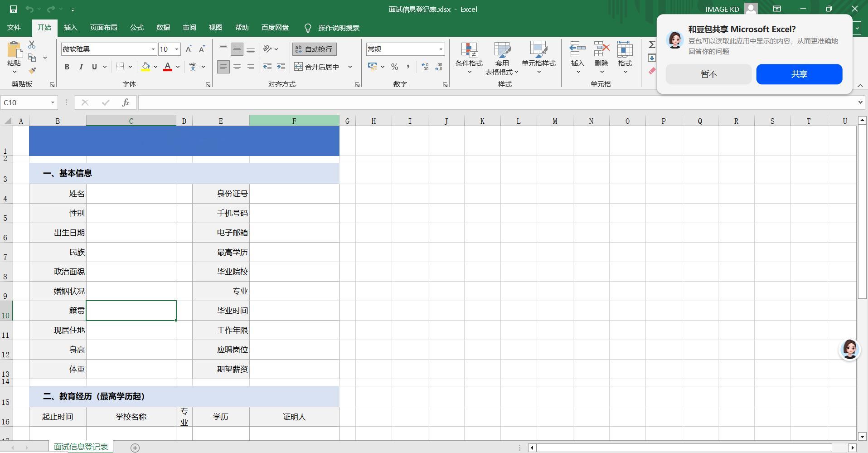Open the 文件 File tab

[x=14, y=28]
